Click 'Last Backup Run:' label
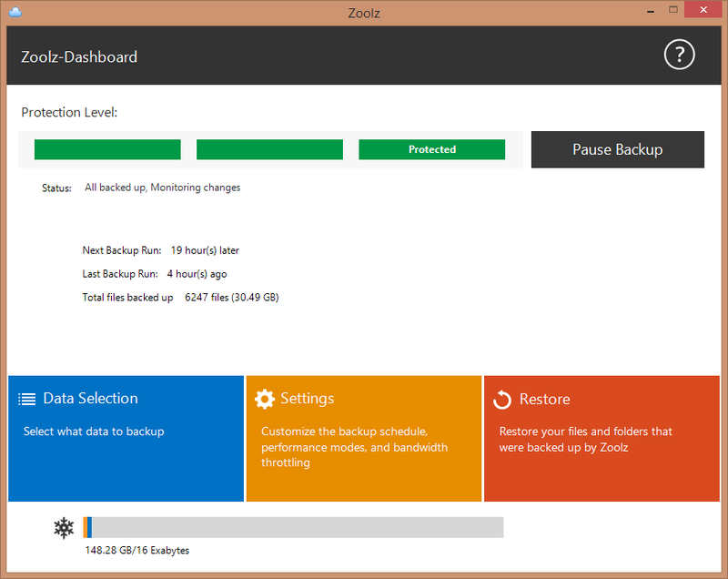 click(120, 274)
